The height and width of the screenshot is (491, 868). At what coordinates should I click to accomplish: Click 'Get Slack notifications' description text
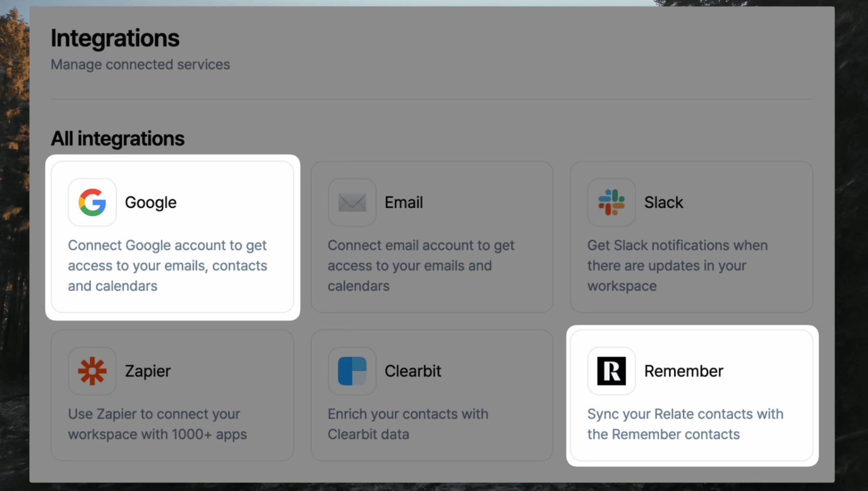coord(677,266)
